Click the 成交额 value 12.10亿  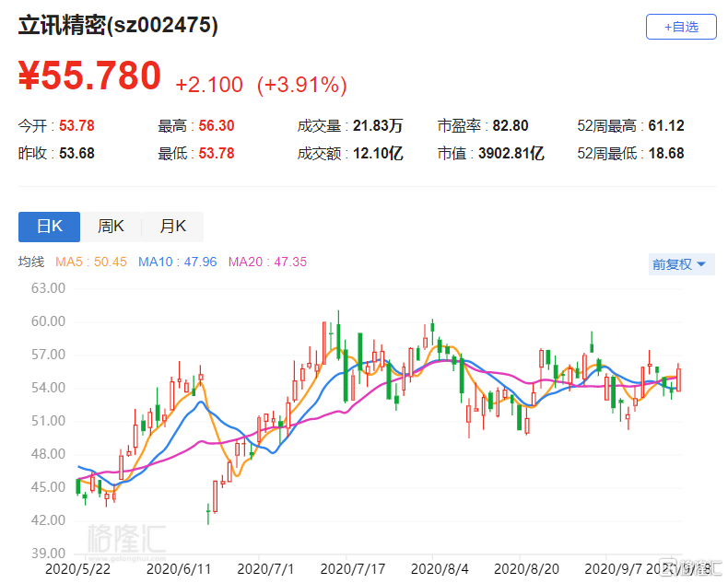(378, 153)
